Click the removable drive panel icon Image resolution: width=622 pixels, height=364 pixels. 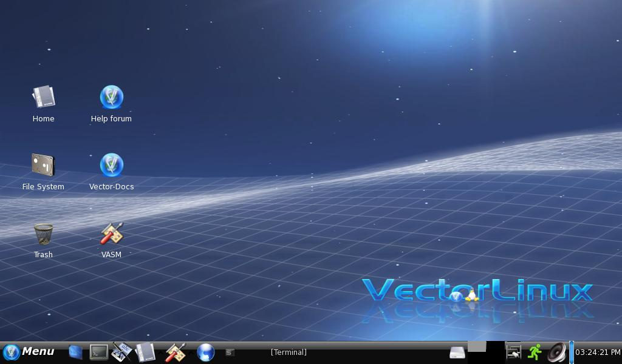tap(457, 352)
